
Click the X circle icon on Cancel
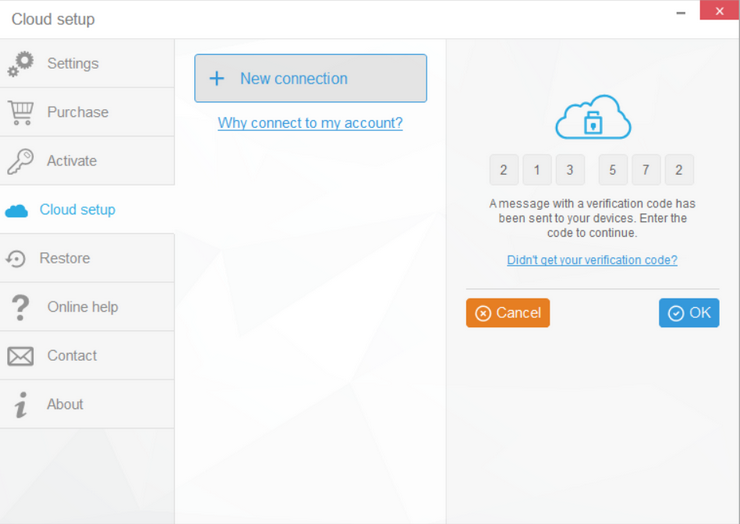(x=483, y=313)
